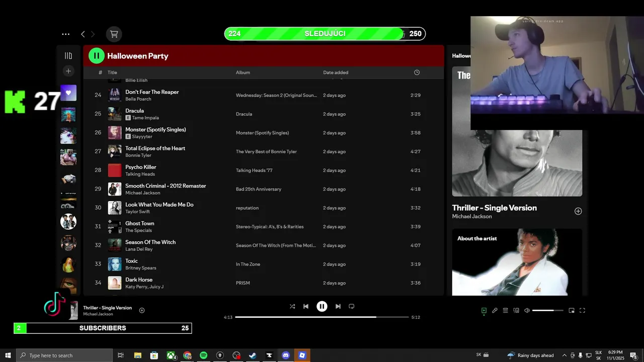Skip to previous track
Image resolution: width=644 pixels, height=362 pixels.
point(306,306)
